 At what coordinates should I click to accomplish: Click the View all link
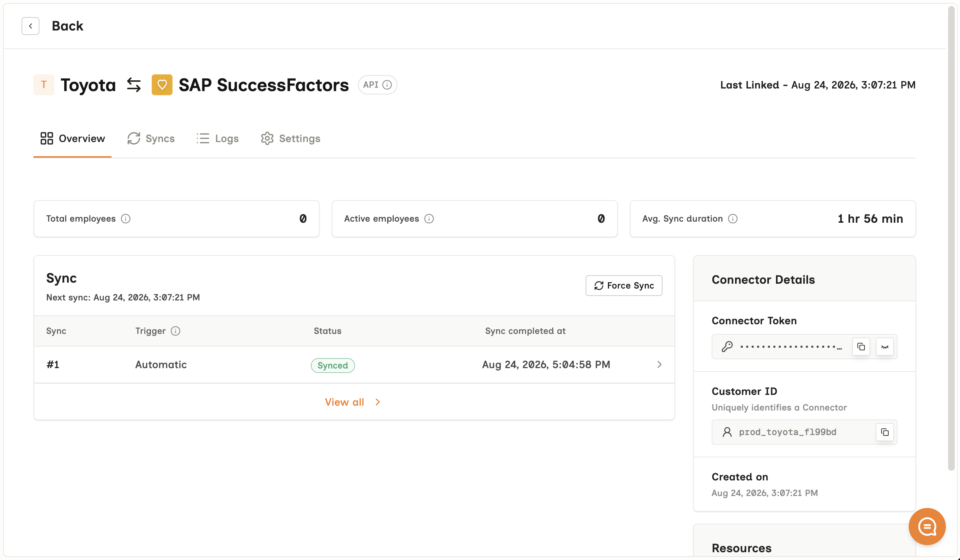pos(352,402)
